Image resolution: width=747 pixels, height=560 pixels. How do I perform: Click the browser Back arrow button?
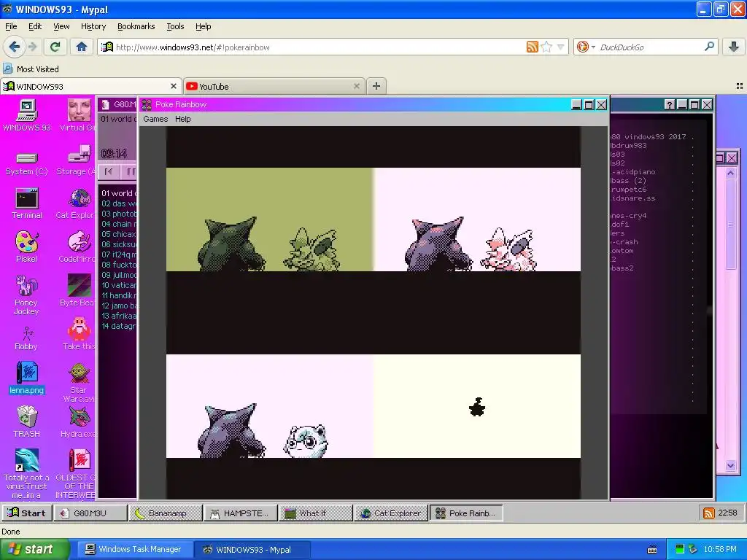[x=14, y=47]
